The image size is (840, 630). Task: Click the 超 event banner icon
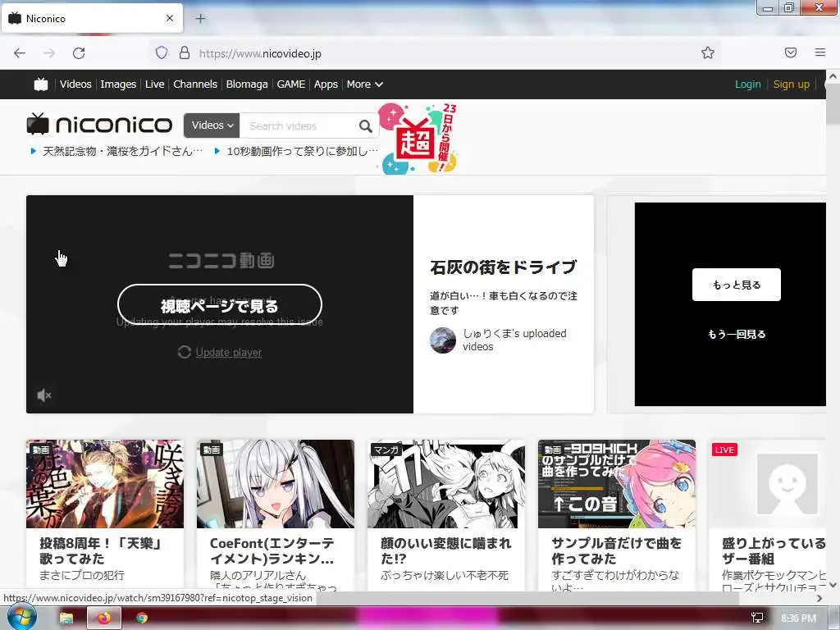pyautogui.click(x=418, y=139)
